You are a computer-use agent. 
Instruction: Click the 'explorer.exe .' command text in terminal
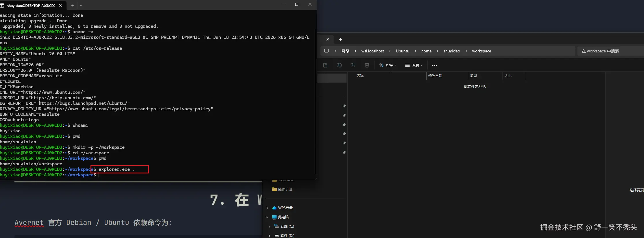coord(117,169)
